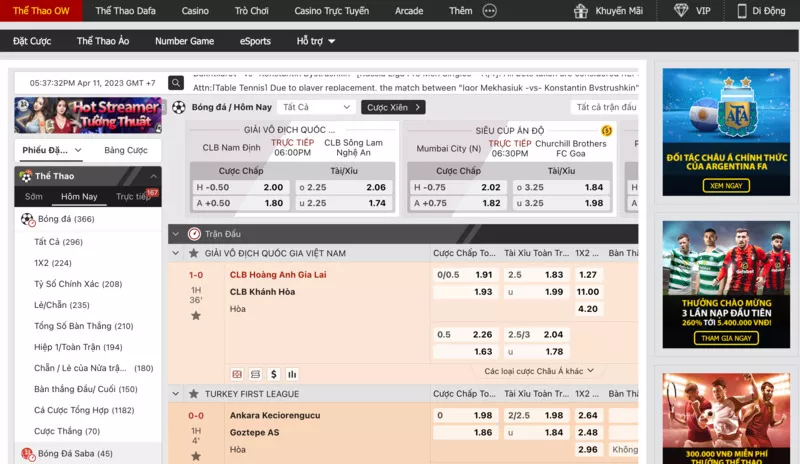The width and height of the screenshot is (800, 464).
Task: Select Tỷ Số Chính Xác (208)
Action: coord(78,284)
